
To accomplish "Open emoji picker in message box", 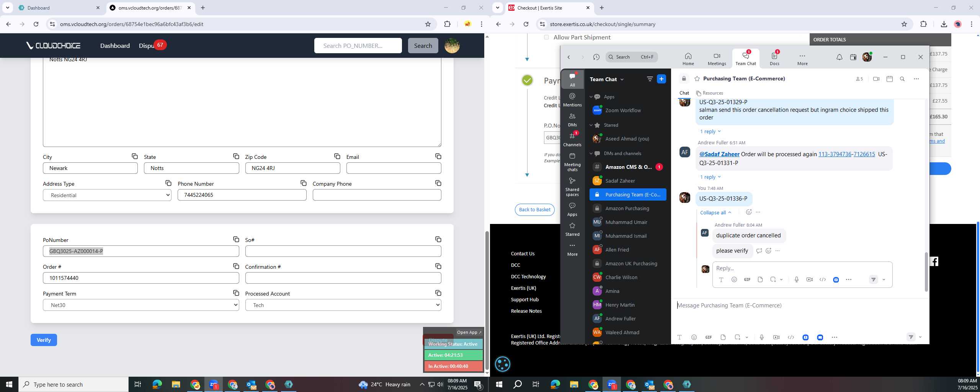I will tap(694, 337).
